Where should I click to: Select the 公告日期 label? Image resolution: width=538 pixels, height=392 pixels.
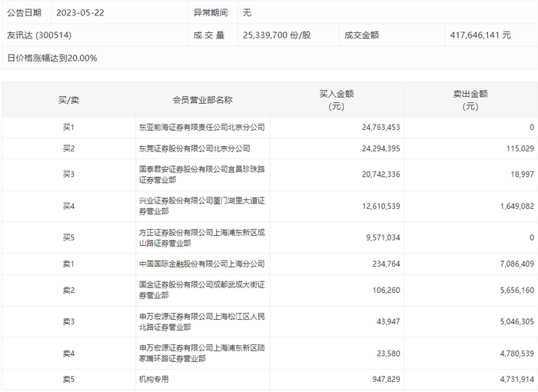click(x=24, y=13)
